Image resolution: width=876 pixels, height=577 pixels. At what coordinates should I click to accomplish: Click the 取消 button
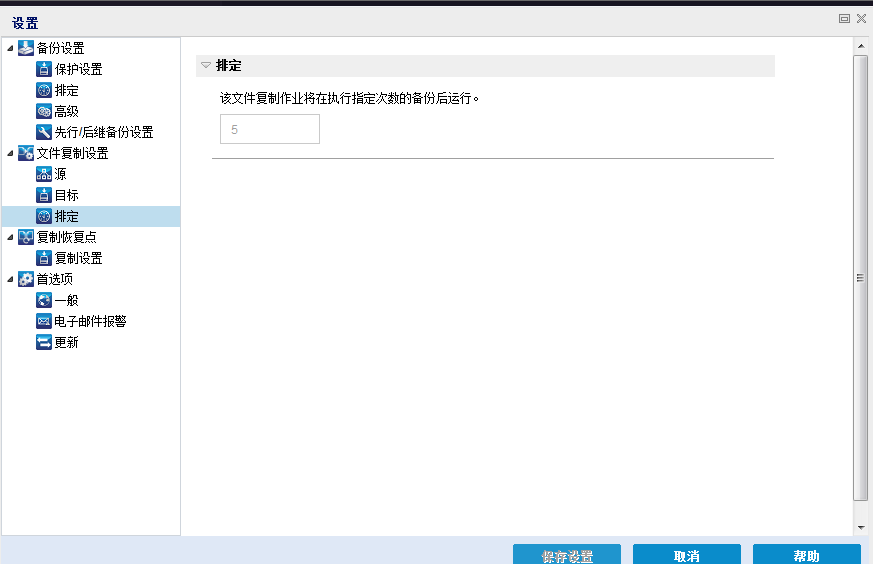pos(686,556)
